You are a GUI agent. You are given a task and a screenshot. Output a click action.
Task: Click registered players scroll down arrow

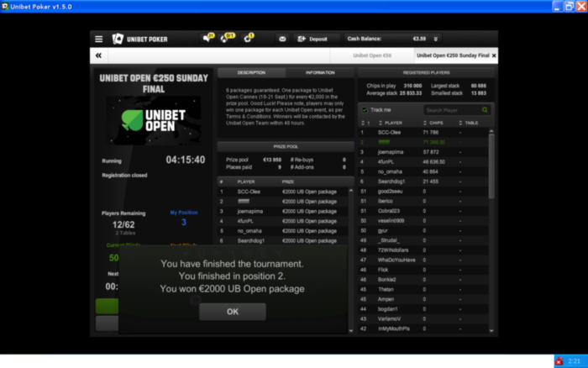[x=491, y=330]
